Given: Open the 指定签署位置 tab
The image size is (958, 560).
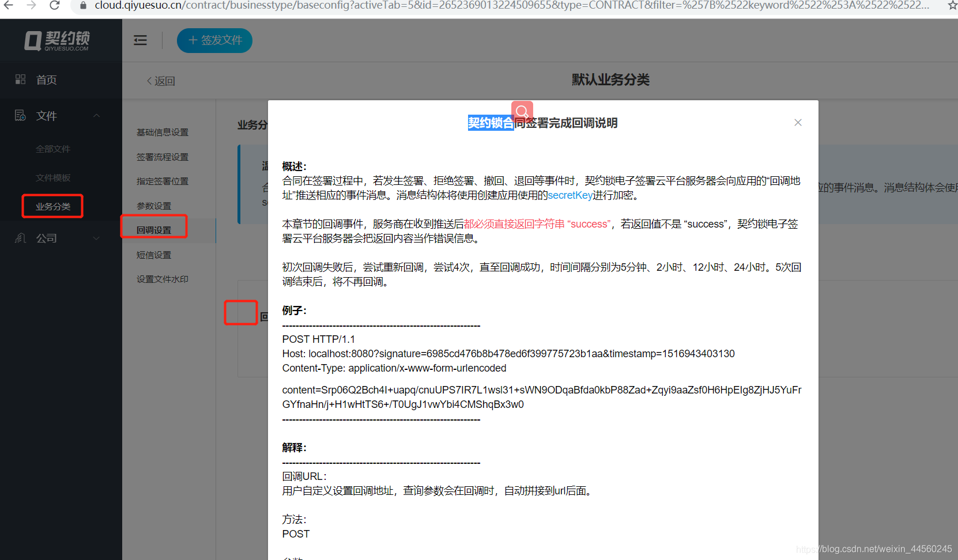Looking at the screenshot, I should coord(163,181).
